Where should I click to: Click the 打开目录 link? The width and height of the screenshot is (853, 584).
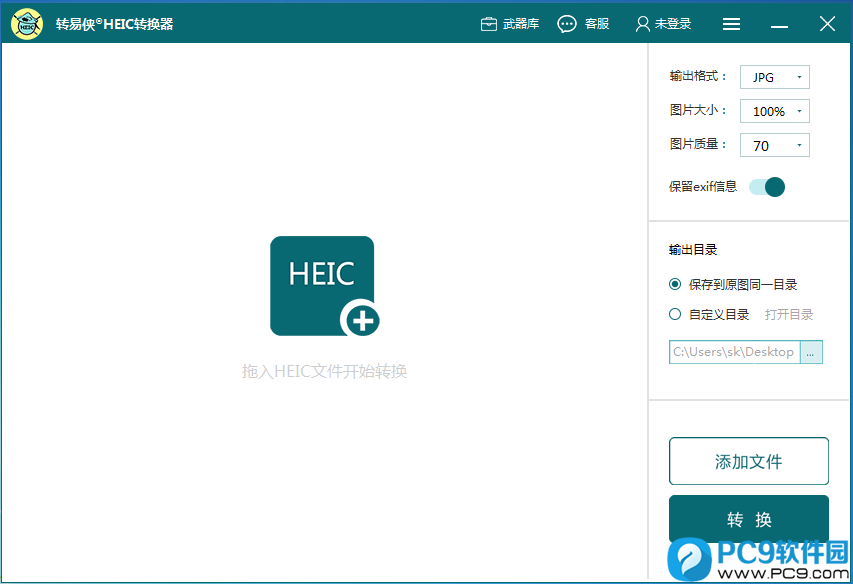pyautogui.click(x=788, y=314)
